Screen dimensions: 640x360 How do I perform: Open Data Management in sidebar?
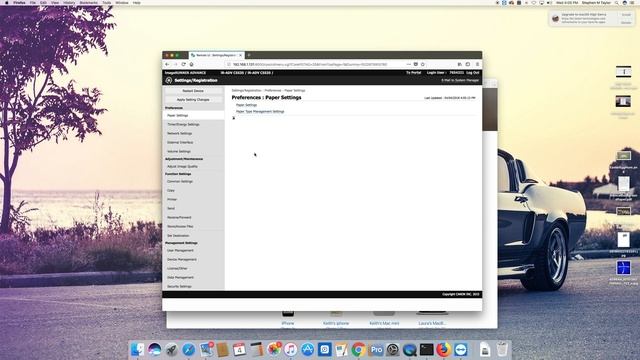(180, 278)
